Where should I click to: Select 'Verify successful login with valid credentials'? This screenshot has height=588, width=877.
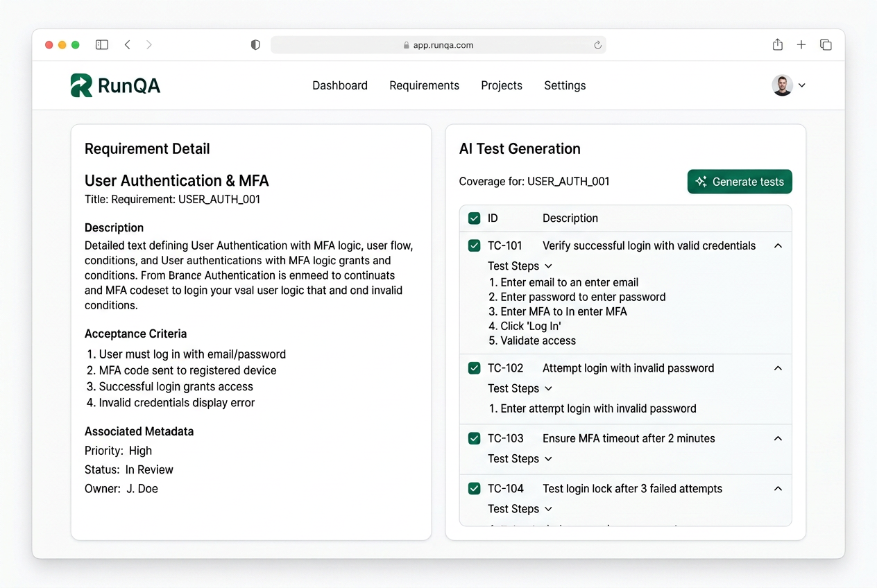tap(649, 245)
